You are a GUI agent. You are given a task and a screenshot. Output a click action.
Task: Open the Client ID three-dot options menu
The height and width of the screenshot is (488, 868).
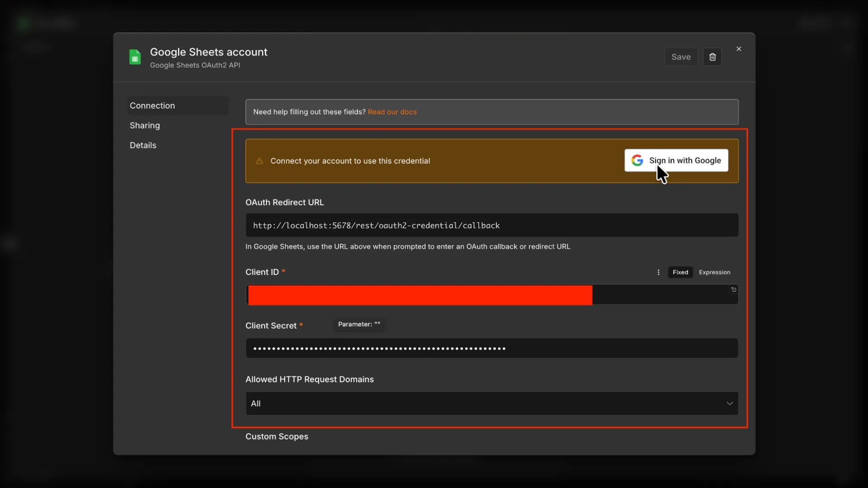point(658,272)
